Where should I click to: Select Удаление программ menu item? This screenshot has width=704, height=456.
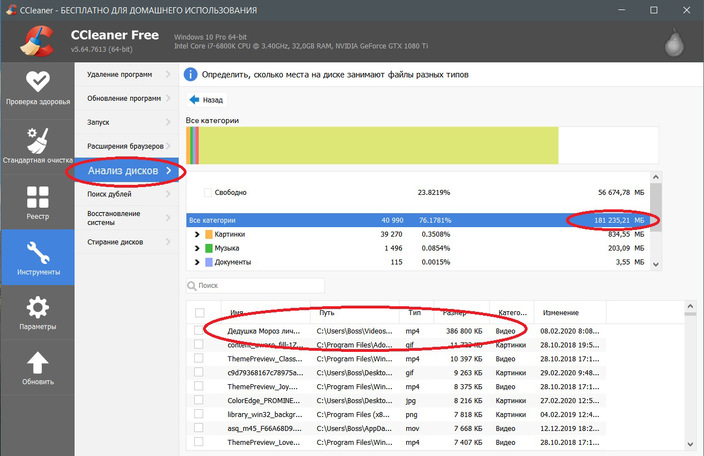pyautogui.click(x=118, y=75)
